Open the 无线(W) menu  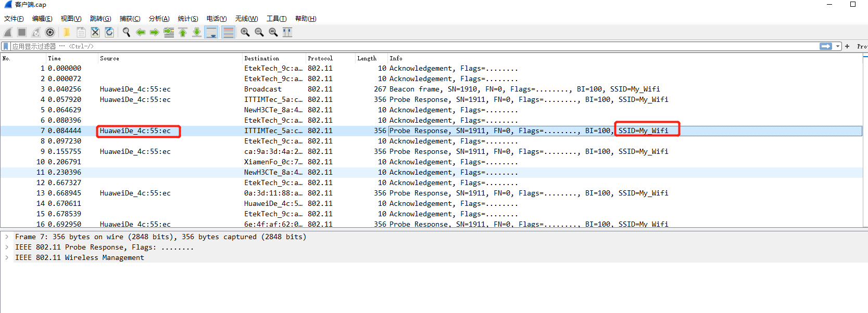(246, 19)
